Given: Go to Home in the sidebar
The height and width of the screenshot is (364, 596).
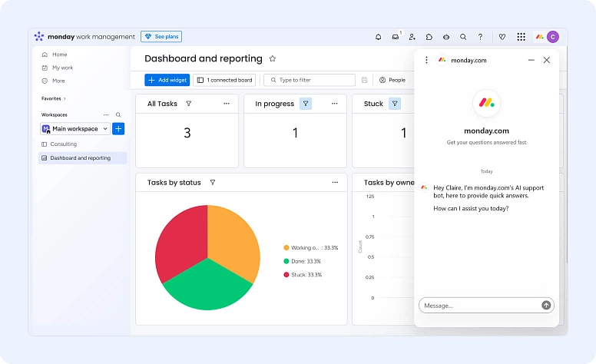Looking at the screenshot, I should click(59, 55).
